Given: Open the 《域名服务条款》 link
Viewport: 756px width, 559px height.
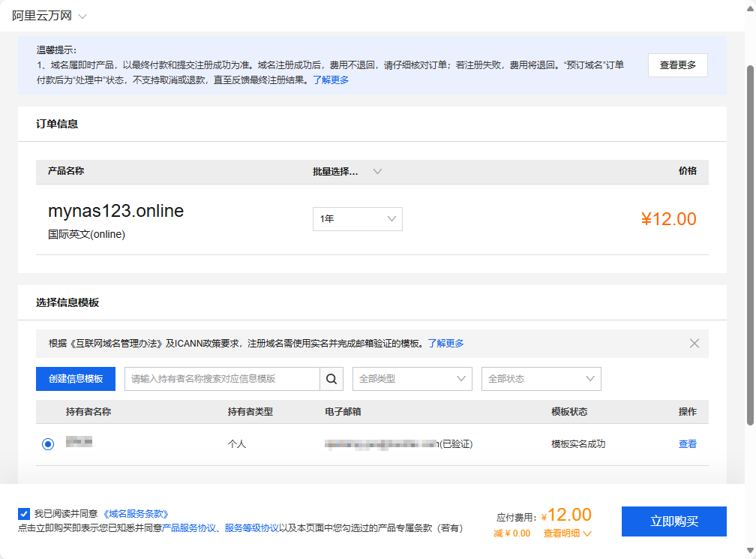Looking at the screenshot, I should pos(136,514).
